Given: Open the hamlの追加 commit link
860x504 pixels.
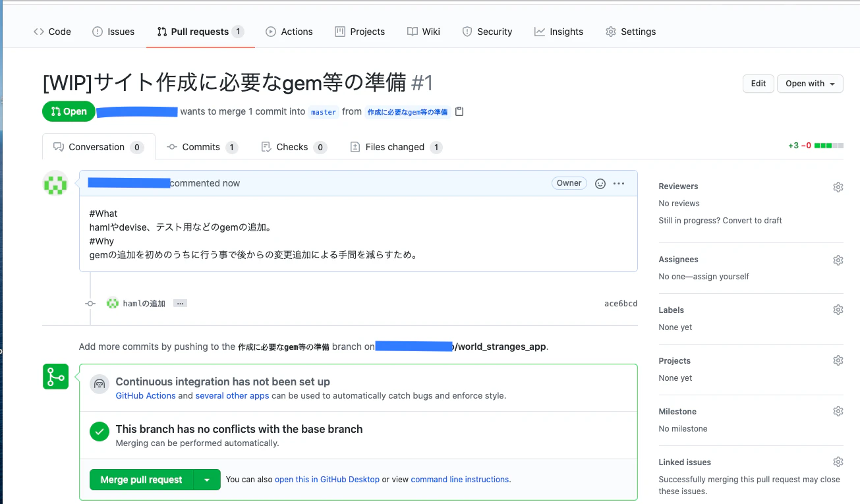Looking at the screenshot, I should 144,304.
